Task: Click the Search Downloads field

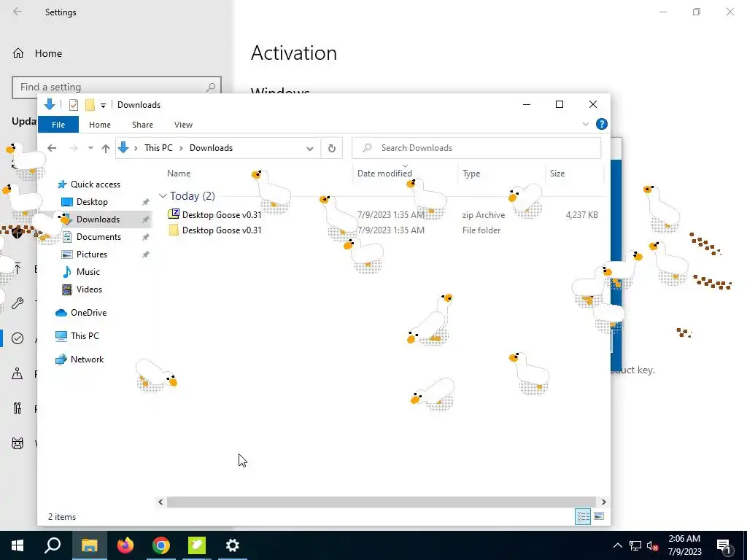Action: [x=476, y=148]
